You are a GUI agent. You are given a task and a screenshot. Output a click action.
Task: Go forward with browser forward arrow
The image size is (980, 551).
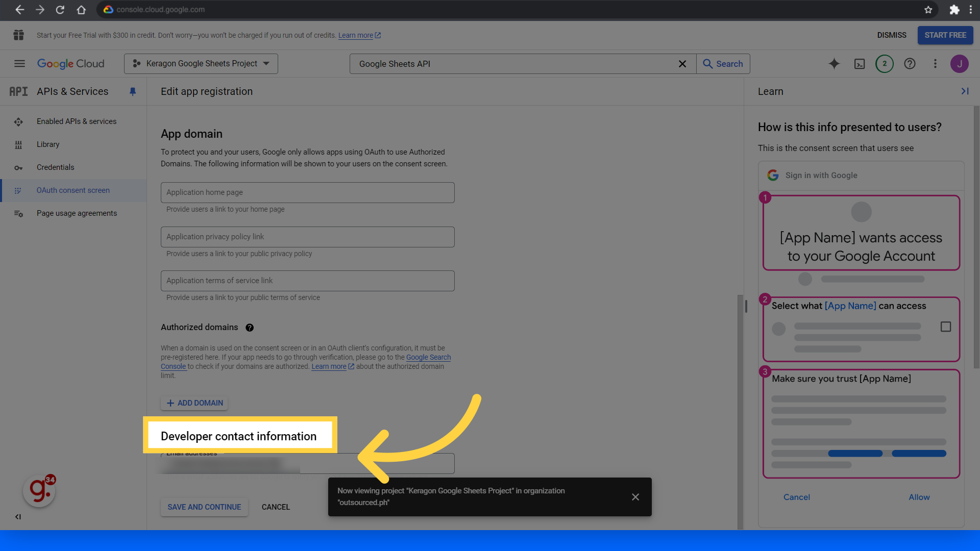tap(40, 10)
